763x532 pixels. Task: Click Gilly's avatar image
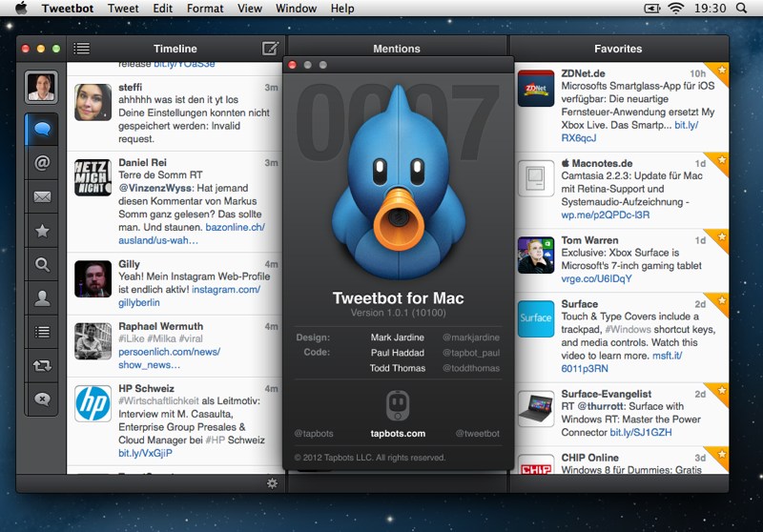[x=93, y=278]
